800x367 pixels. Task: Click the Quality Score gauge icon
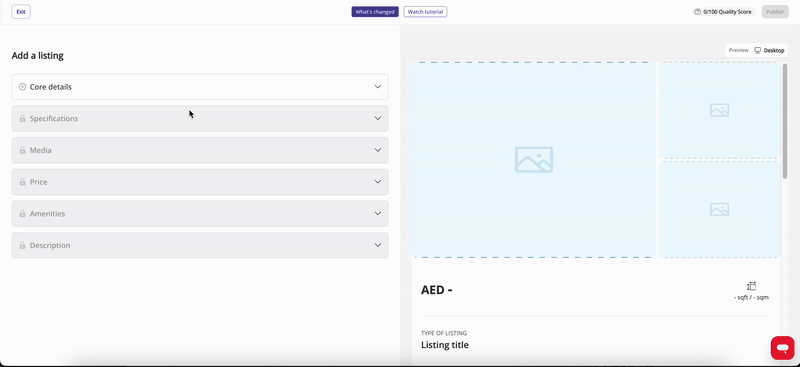click(697, 12)
